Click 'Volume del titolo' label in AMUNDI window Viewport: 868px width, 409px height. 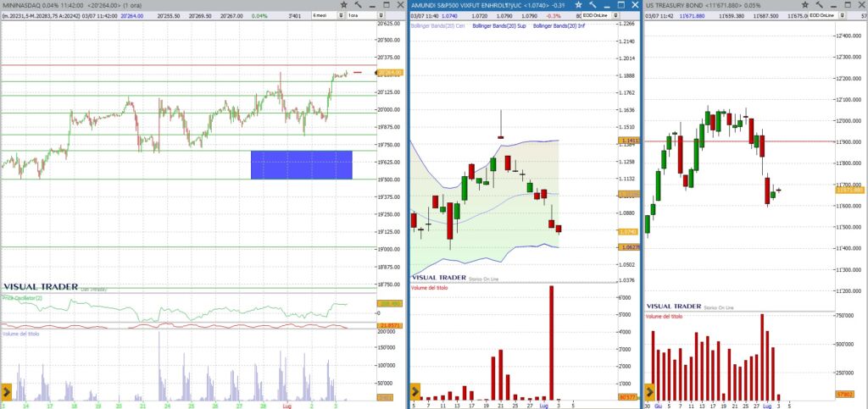[430, 287]
